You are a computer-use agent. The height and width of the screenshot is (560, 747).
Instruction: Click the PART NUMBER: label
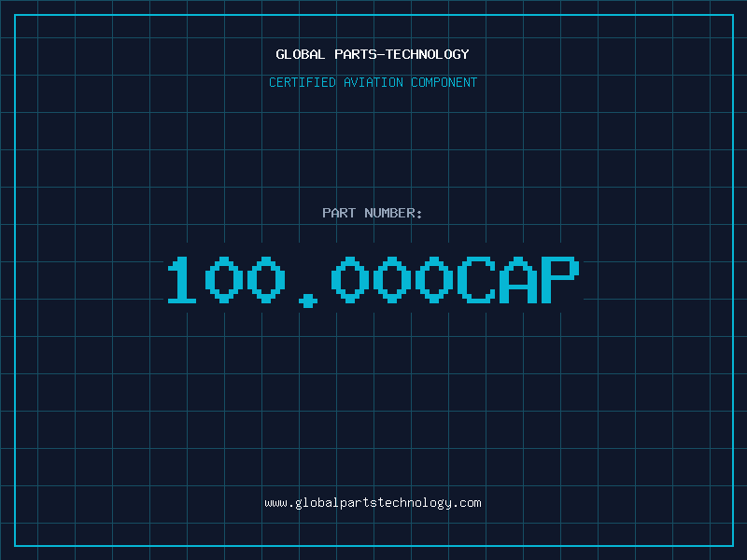click(372, 213)
